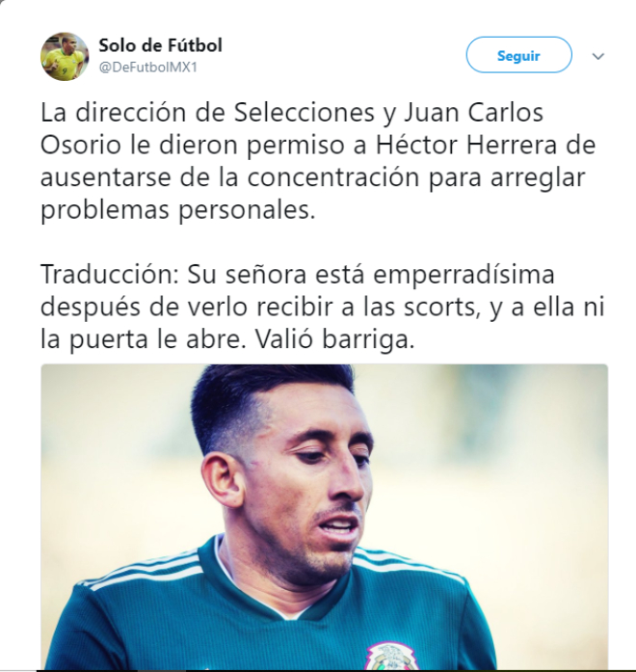636x672 pixels.
Task: Click the word Selecciones in tweet text
Action: click(x=305, y=113)
